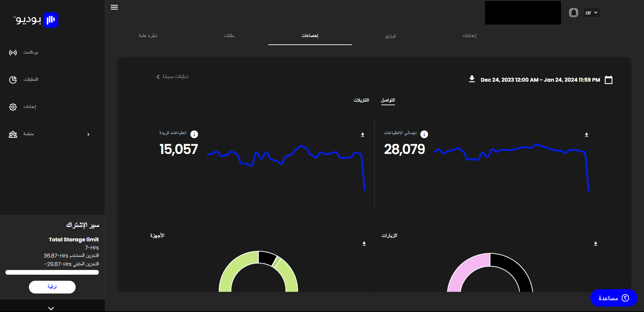644x312 pixels.
Task: Collapse sidebar panel with bottom chevron
Action: point(51,308)
